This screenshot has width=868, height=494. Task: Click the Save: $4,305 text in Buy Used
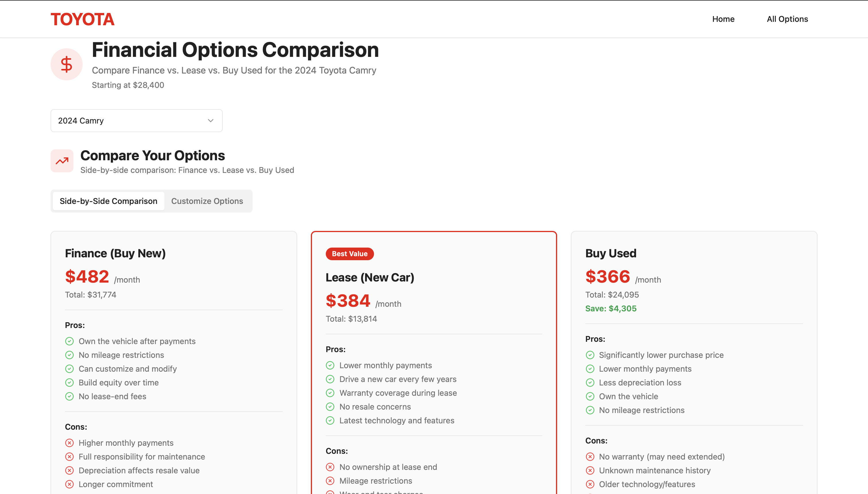(611, 308)
